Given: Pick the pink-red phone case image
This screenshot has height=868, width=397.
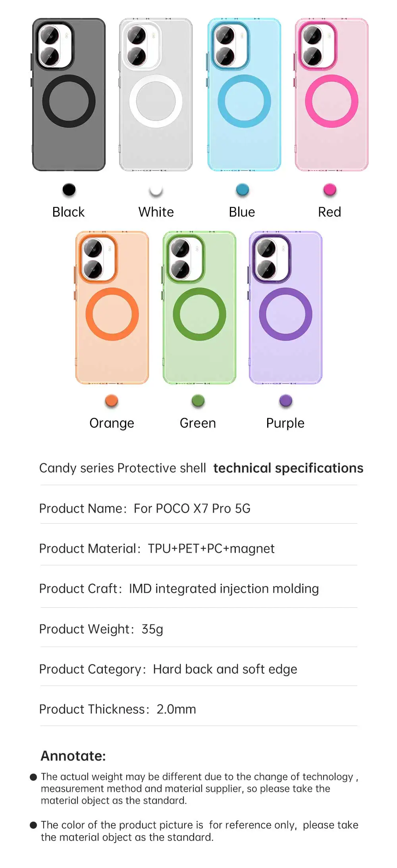Looking at the screenshot, I should pyautogui.click(x=331, y=95).
